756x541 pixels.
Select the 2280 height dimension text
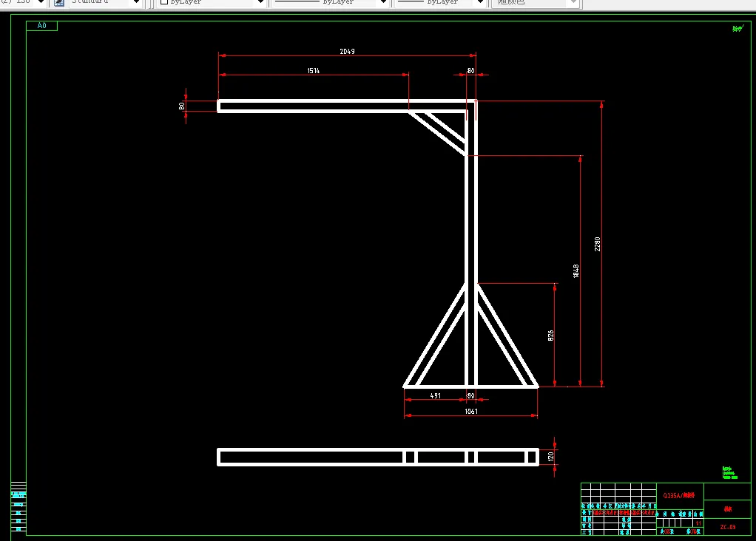pos(598,244)
